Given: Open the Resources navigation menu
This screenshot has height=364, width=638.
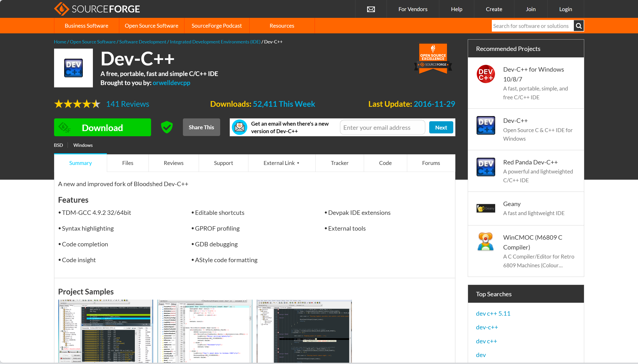Looking at the screenshot, I should [282, 26].
